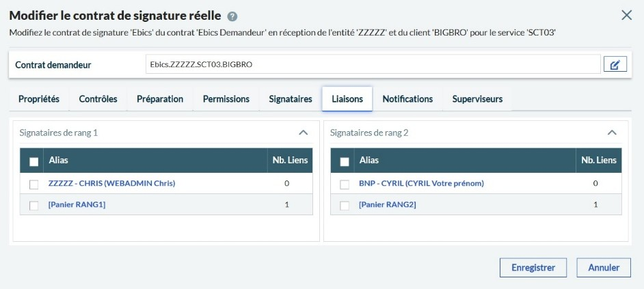Click the edit contrat demandeur icon
The width and height of the screenshot is (644, 289).
pos(615,65)
